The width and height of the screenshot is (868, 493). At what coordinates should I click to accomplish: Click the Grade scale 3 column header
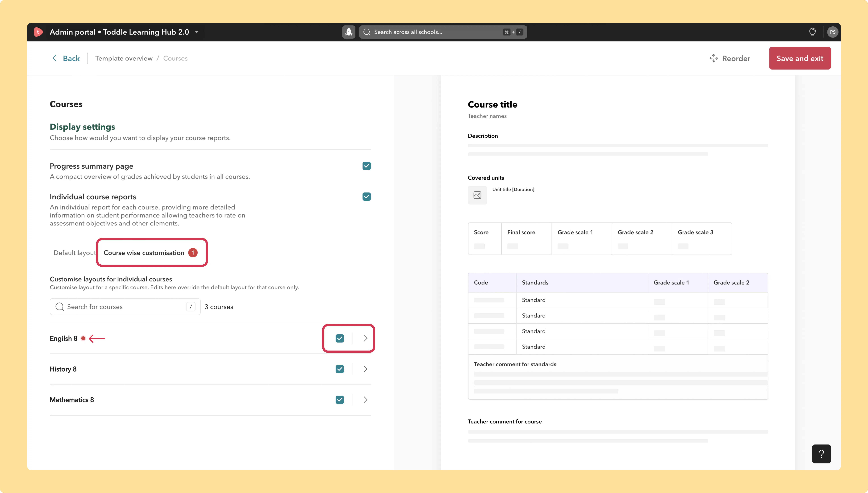[695, 232]
